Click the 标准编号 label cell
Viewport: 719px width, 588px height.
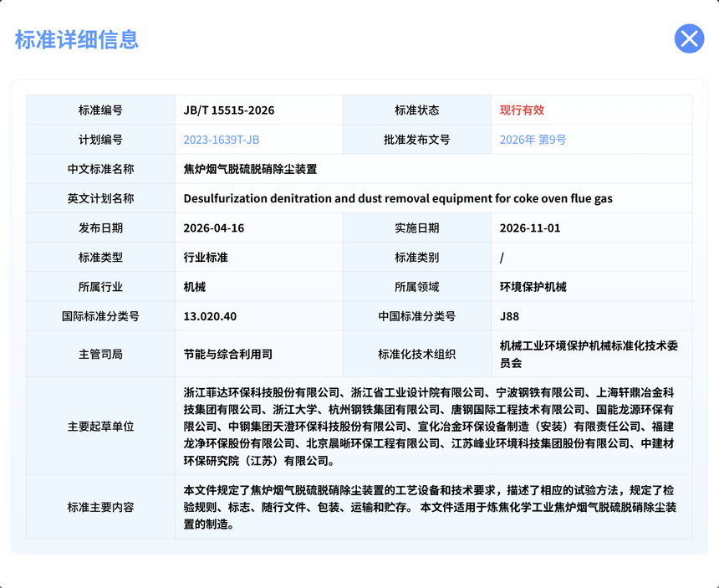point(100,110)
